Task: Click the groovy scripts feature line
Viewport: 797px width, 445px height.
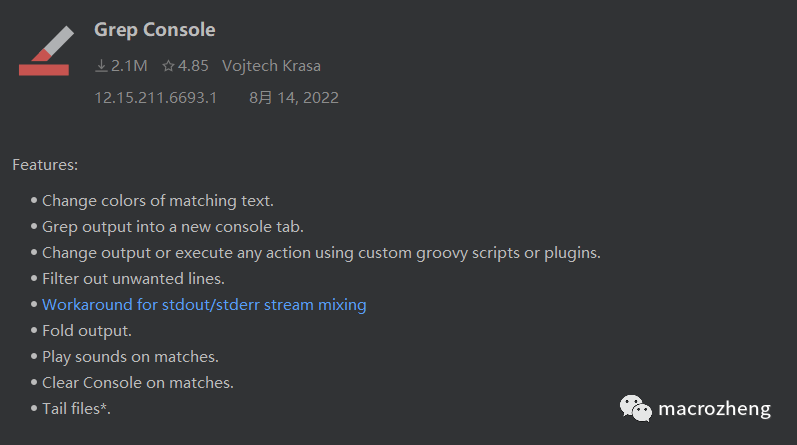Action: tap(321, 253)
